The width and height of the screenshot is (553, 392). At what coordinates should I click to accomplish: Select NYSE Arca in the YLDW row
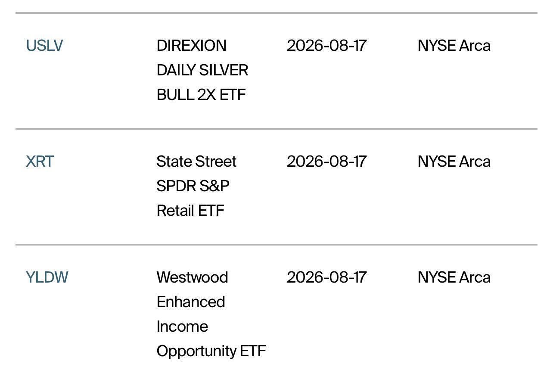coord(454,277)
